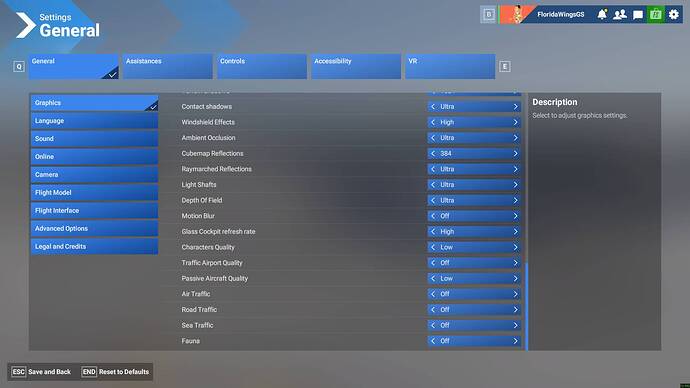The width and height of the screenshot is (690, 388).
Task: Open the Language settings category
Action: pyautogui.click(x=94, y=121)
